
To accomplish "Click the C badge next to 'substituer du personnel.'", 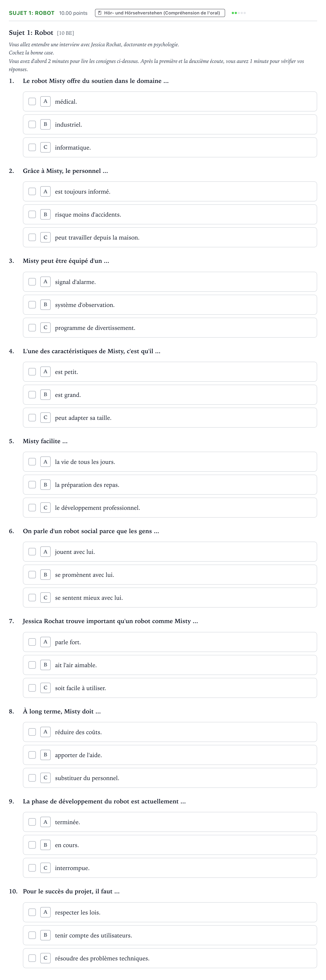I will [x=45, y=778].
